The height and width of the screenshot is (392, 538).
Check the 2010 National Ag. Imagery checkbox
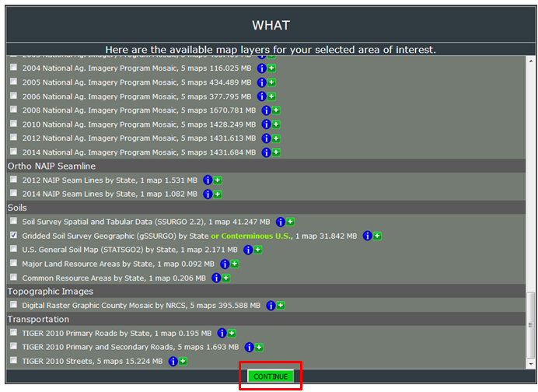pyautogui.click(x=13, y=123)
